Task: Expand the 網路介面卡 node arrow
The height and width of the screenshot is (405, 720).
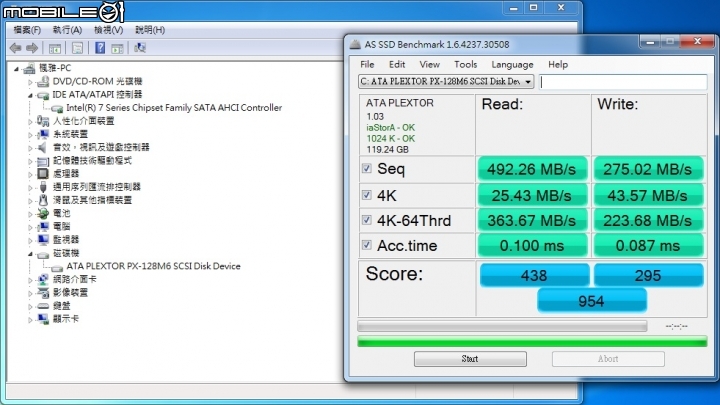Action: [30, 280]
